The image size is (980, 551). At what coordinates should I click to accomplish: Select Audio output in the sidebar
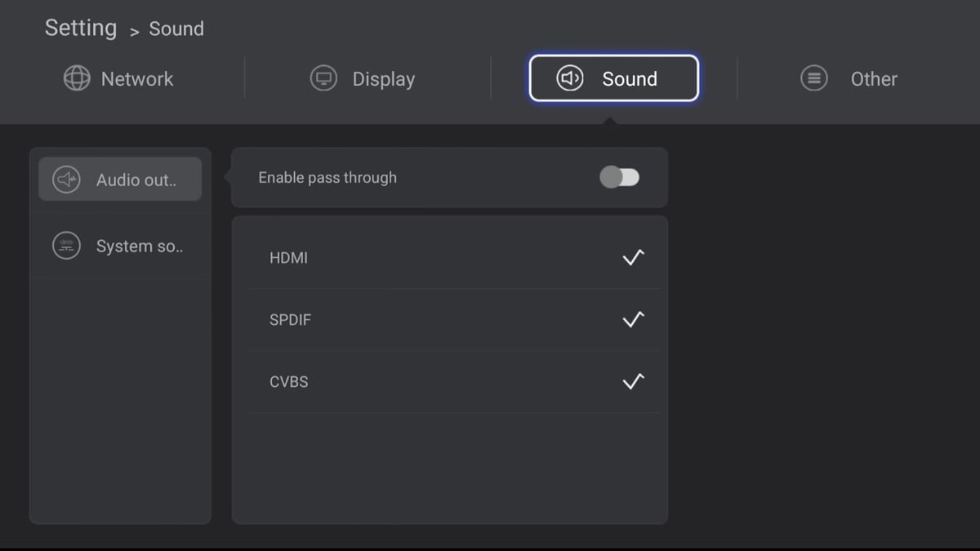point(136,180)
